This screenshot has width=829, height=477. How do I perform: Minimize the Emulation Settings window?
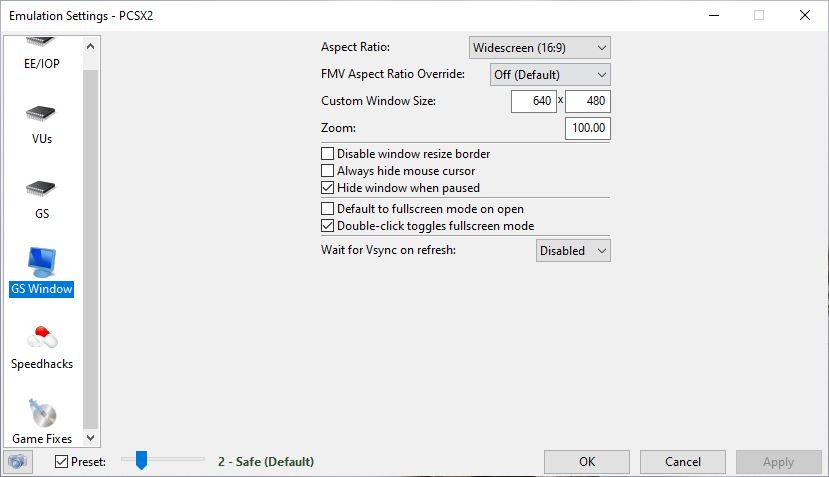tap(714, 15)
